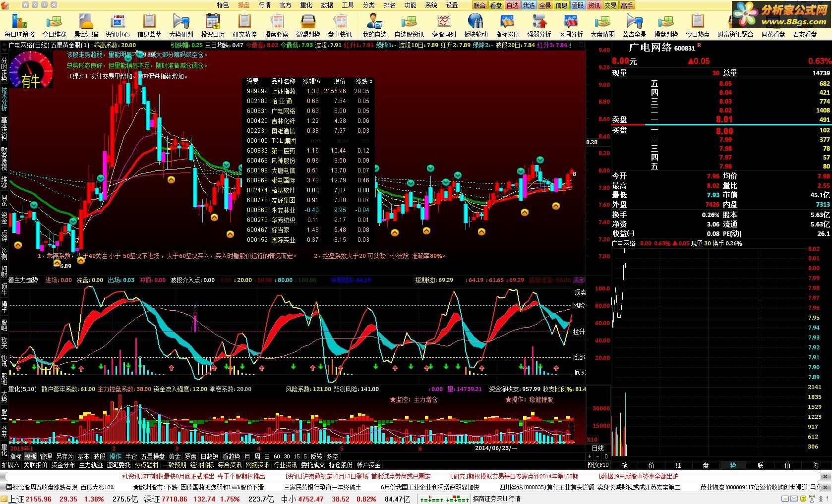Open 盘中快讯 icon
This screenshot has width=832, height=504.
(x=340, y=26)
